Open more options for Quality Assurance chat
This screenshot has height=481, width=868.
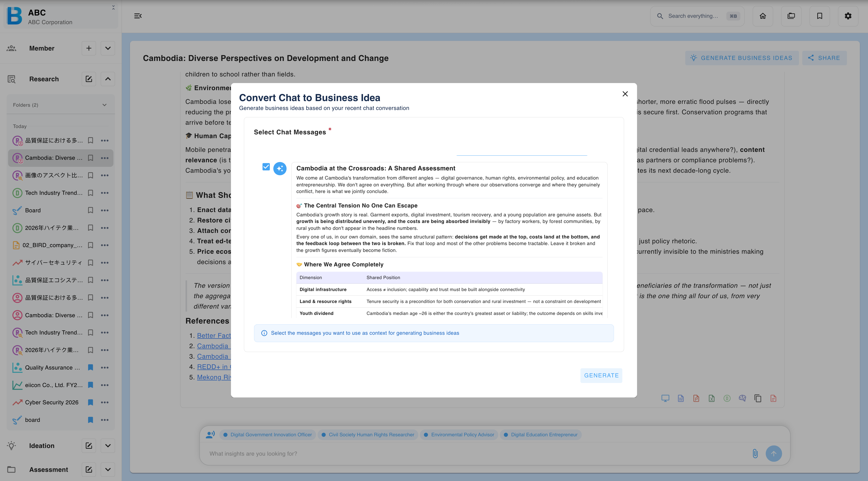pos(105,367)
